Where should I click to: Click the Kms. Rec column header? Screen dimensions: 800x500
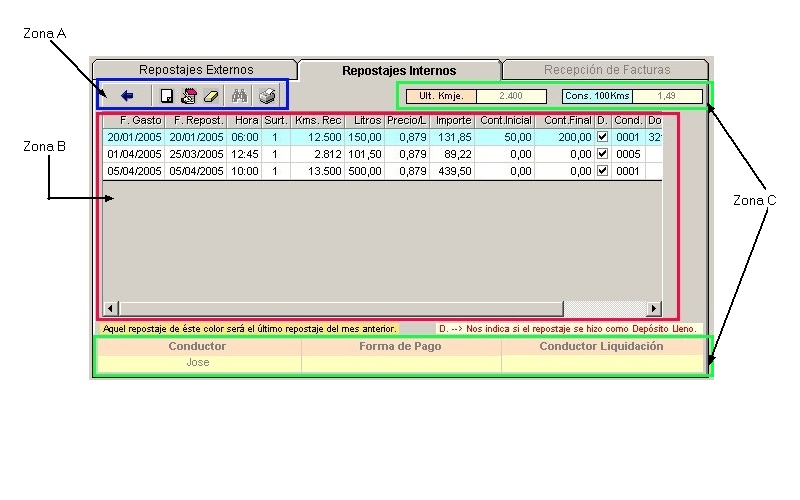tap(318, 120)
